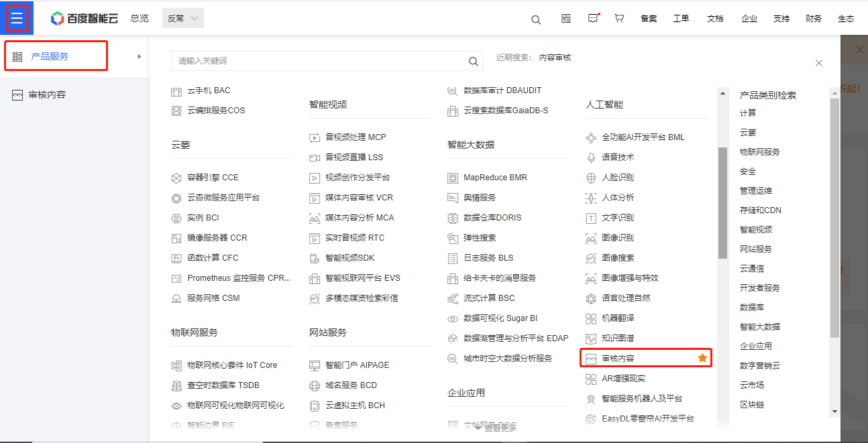Open 文档 in top navigation
The image size is (868, 443).
click(715, 19)
